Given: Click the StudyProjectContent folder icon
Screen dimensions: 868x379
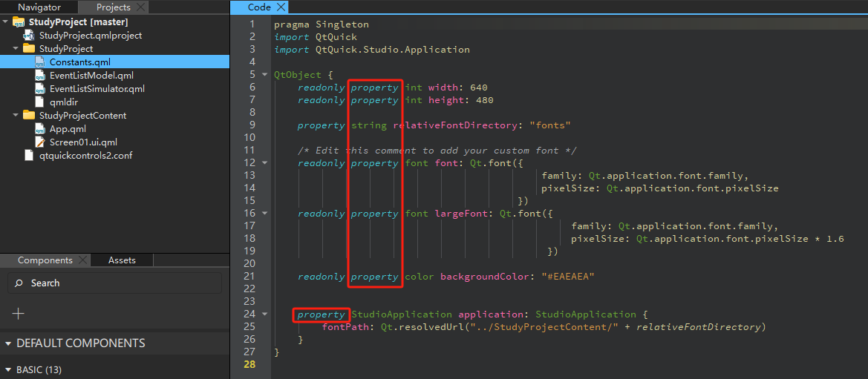Looking at the screenshot, I should (29, 116).
